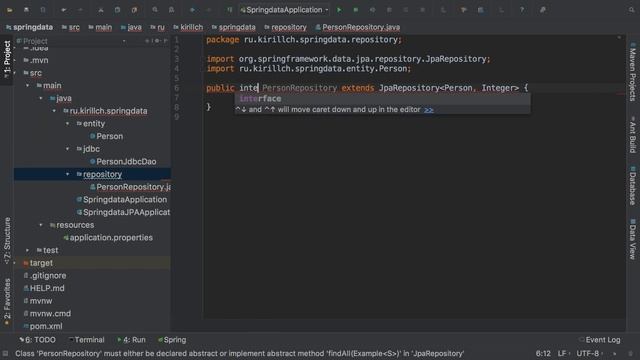
Task: Click the Paste toolbar icon
Action: pyautogui.click(x=134, y=10)
